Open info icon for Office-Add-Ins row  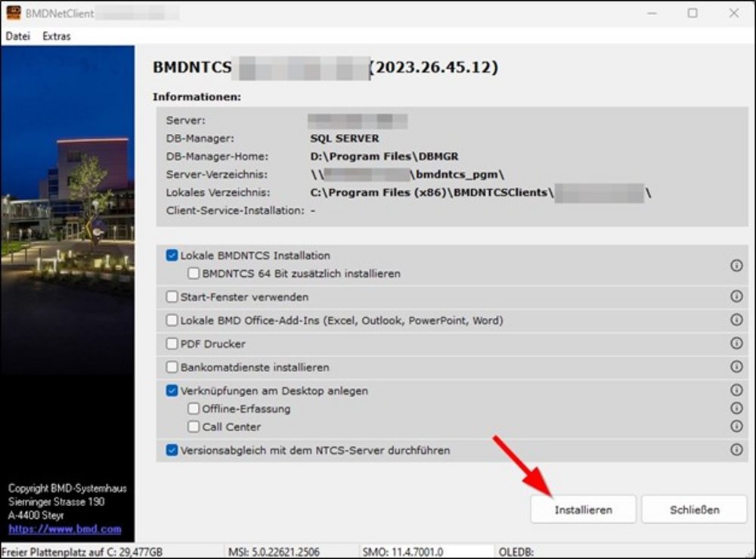tap(736, 320)
